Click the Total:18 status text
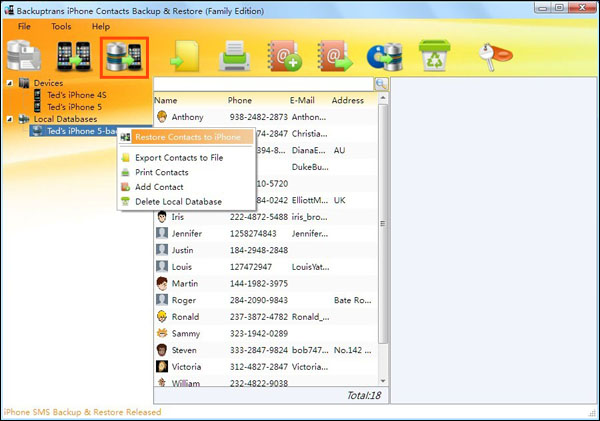Image resolution: width=600 pixels, height=421 pixels. pos(364,395)
